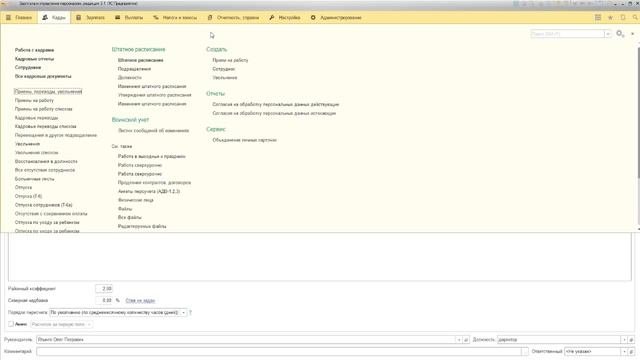640x360 pixels.
Task: Expand the Ответственный dropdown arrow
Action: click(x=624, y=351)
